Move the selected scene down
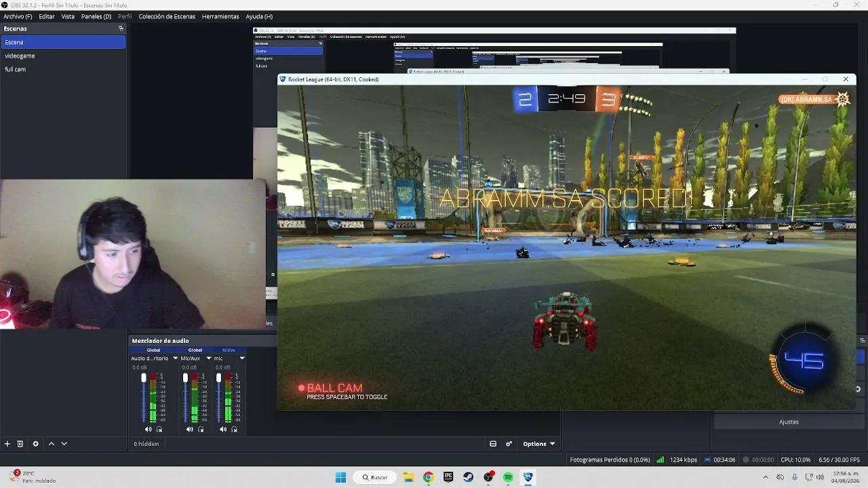 (64, 444)
